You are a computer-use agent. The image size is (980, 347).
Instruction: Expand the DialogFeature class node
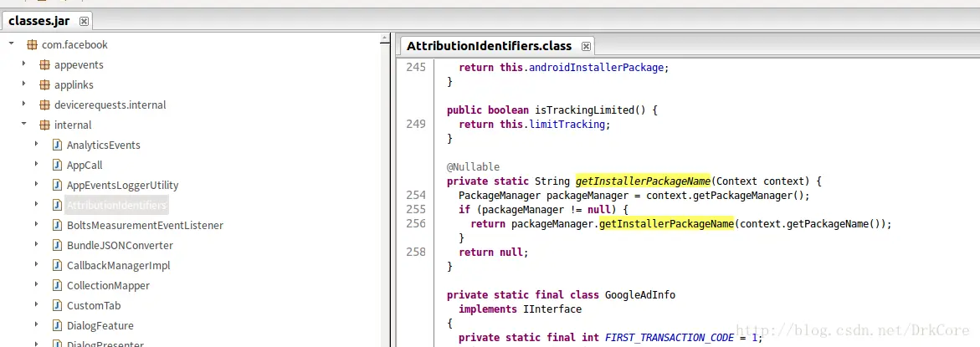(37, 325)
